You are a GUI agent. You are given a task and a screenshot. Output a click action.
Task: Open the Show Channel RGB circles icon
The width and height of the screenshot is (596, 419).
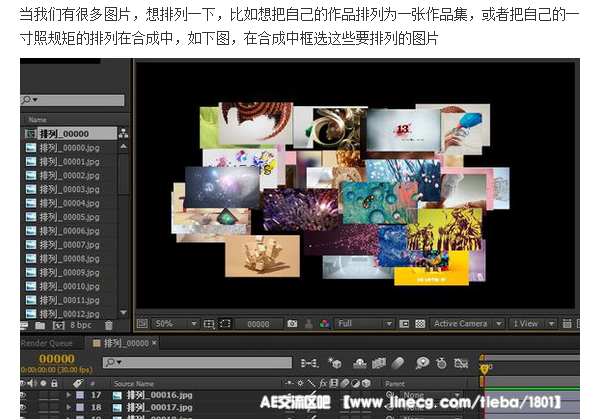point(324,324)
